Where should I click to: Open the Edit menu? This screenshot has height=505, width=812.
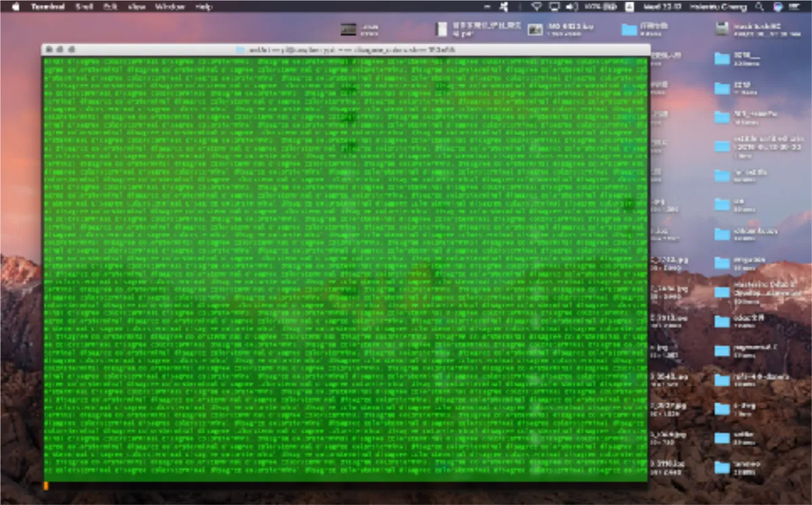(111, 7)
